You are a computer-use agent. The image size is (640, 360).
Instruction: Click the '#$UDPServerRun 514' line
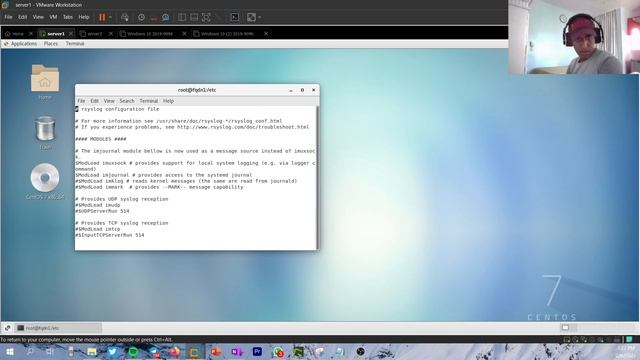coord(102,211)
